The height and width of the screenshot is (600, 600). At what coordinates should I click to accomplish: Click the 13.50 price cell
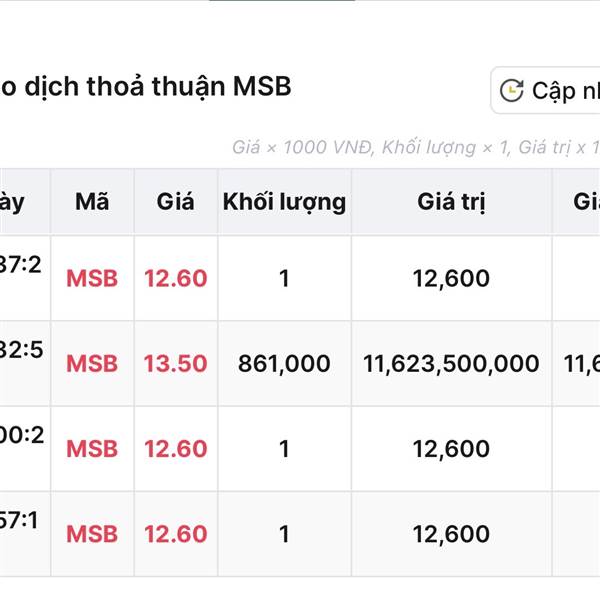click(175, 364)
